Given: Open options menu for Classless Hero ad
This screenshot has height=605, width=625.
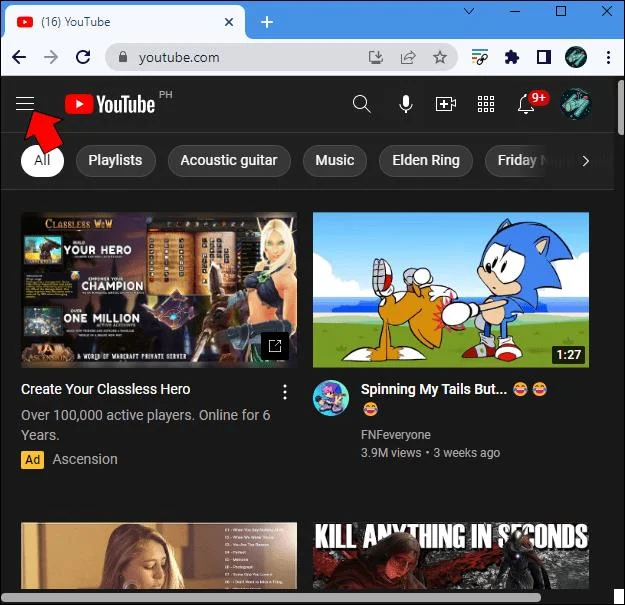Looking at the screenshot, I should [285, 392].
